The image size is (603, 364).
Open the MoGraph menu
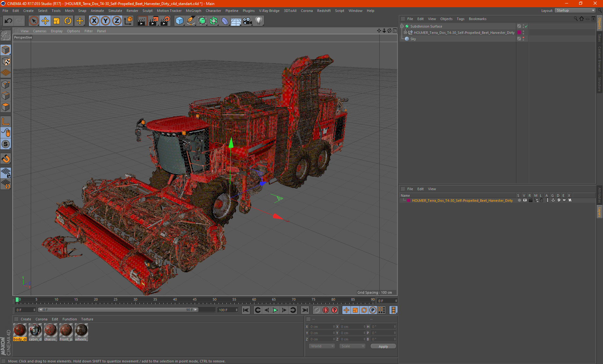point(193,11)
